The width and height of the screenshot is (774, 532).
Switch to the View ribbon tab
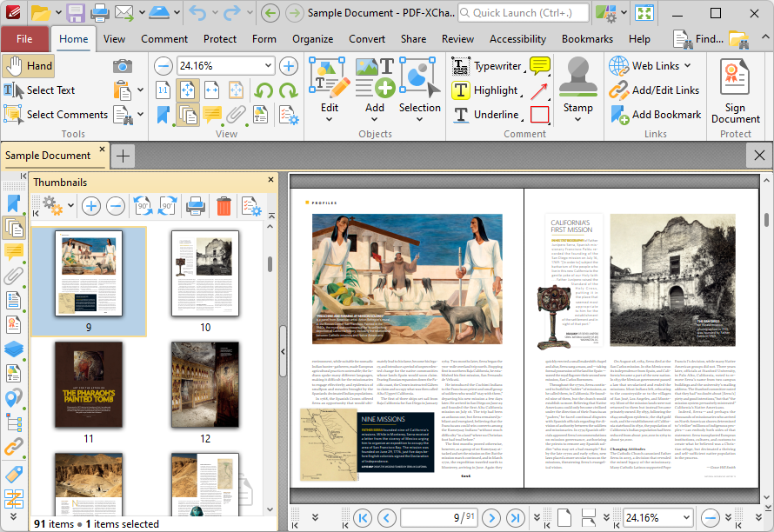[114, 39]
